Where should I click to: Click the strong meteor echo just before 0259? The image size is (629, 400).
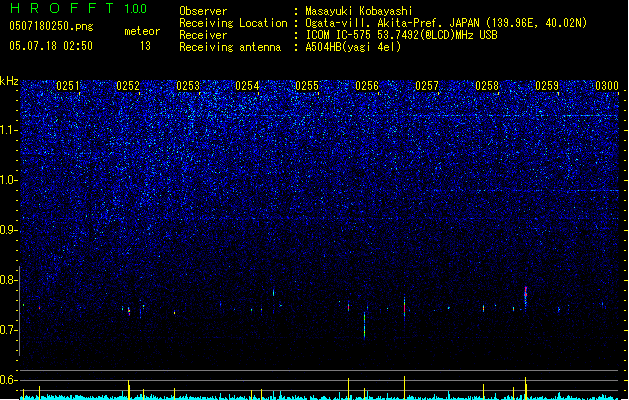[526, 296]
